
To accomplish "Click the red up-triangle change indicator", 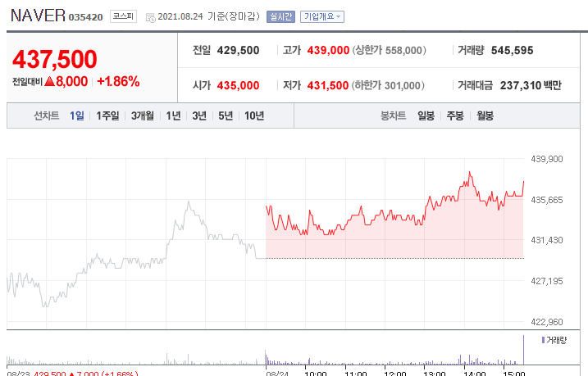I will point(49,81).
